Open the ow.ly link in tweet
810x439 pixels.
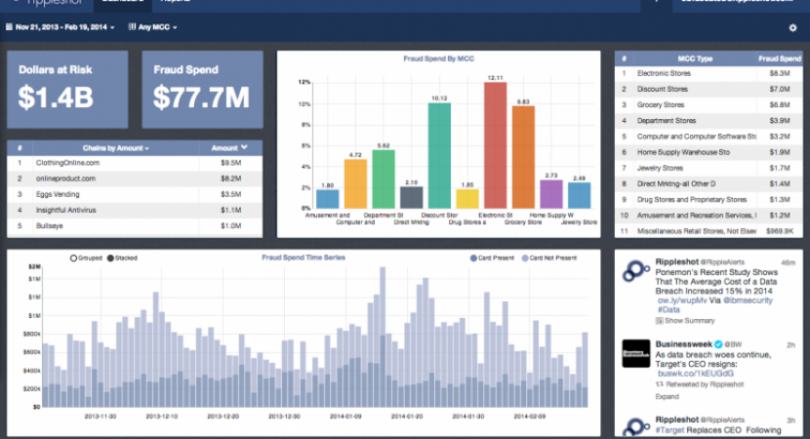(x=682, y=300)
